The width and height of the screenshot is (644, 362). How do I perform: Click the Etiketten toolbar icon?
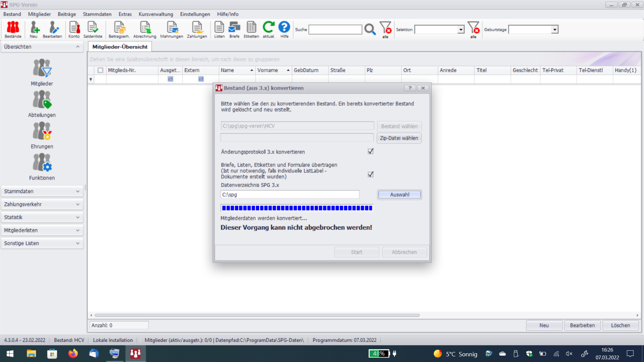click(x=251, y=29)
